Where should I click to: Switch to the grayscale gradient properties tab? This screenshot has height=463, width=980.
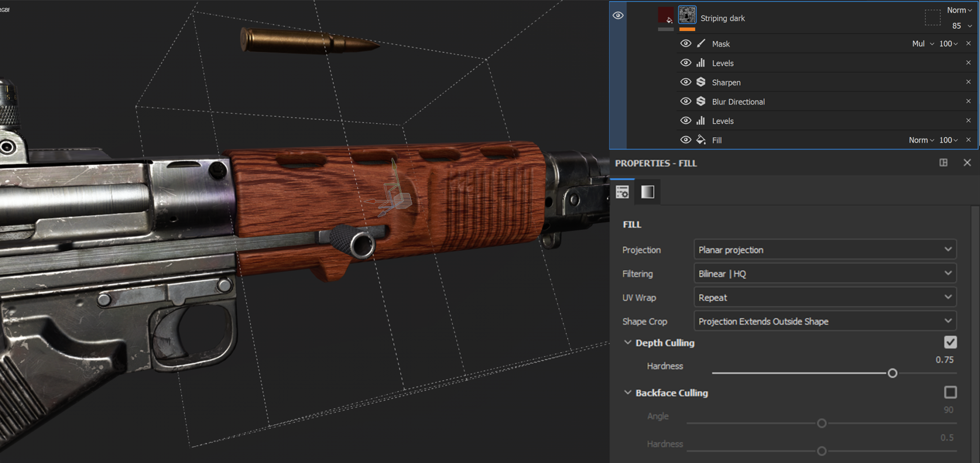[x=647, y=192]
